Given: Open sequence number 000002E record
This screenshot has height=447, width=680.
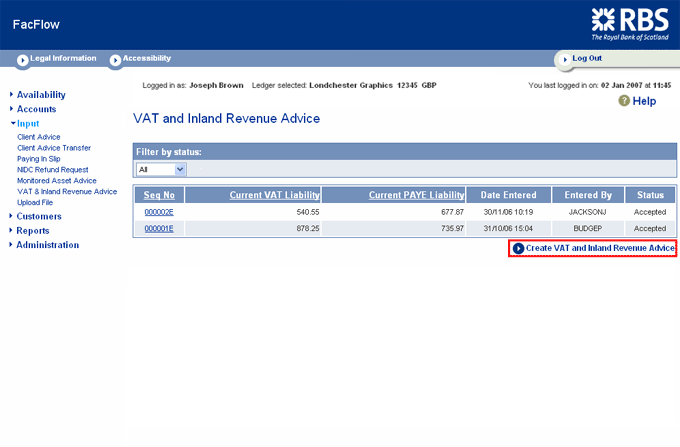Looking at the screenshot, I should [x=159, y=212].
